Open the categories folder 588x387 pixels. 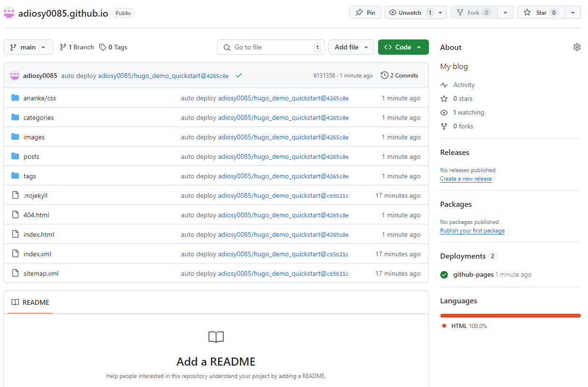38,117
